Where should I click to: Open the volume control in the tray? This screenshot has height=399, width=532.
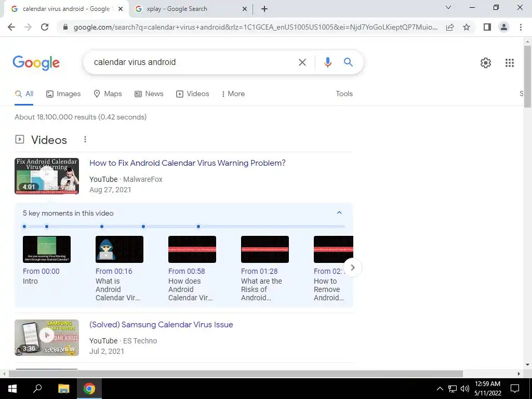click(465, 389)
